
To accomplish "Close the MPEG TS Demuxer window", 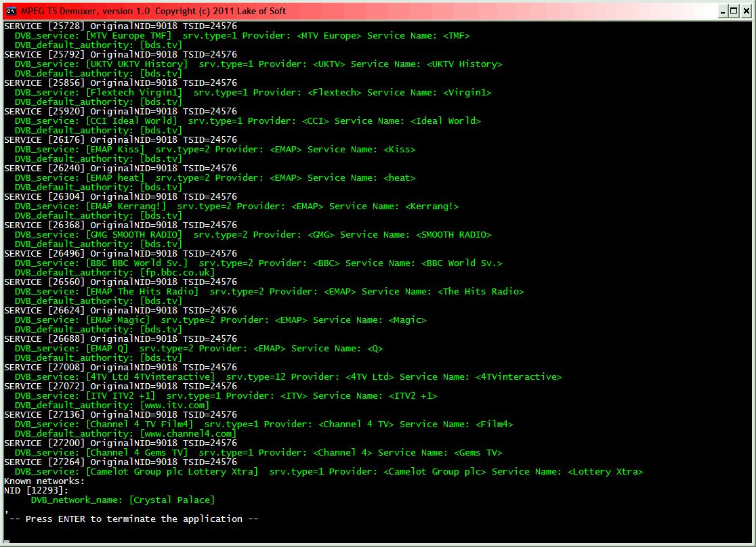I will [746, 11].
